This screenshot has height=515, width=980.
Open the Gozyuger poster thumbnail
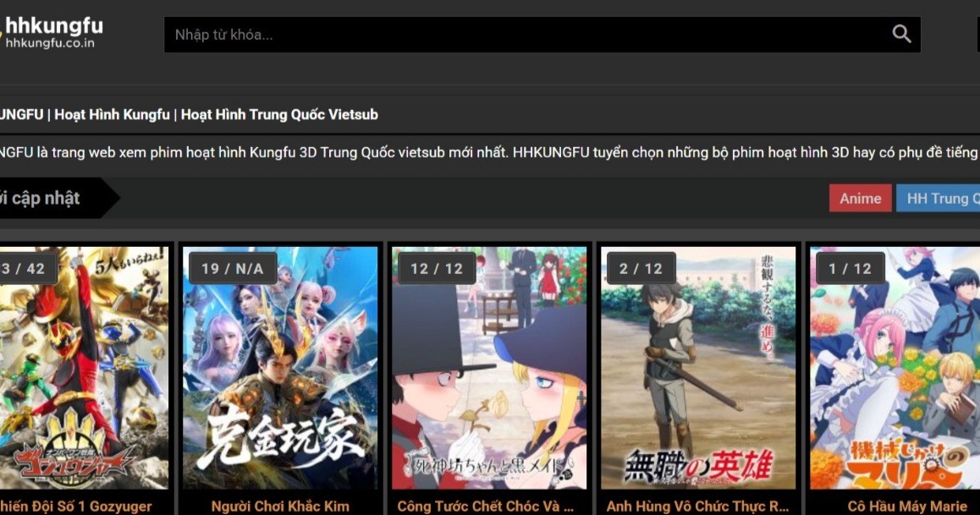point(84,368)
